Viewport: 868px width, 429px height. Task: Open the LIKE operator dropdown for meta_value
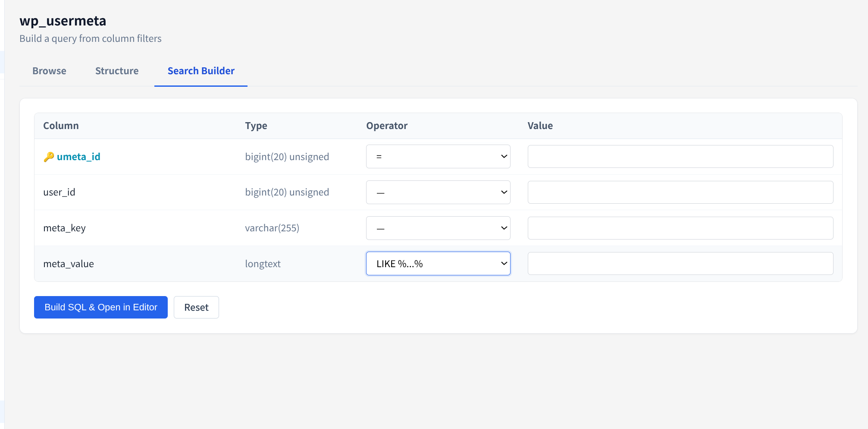coord(438,263)
